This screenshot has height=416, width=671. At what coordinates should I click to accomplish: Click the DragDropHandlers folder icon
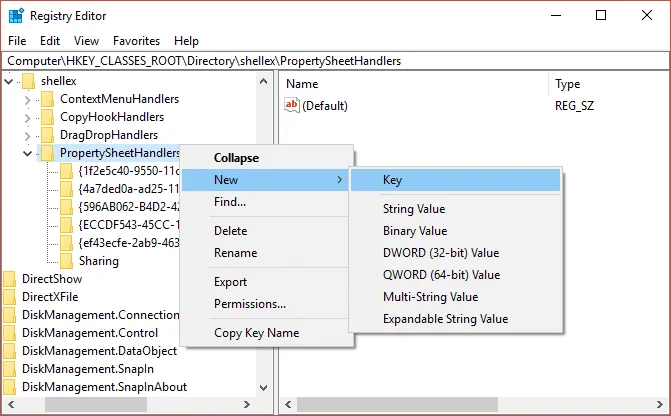[48, 135]
